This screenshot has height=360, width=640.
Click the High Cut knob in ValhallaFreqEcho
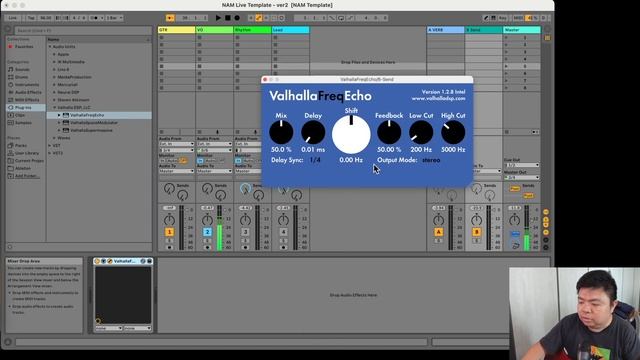453,132
